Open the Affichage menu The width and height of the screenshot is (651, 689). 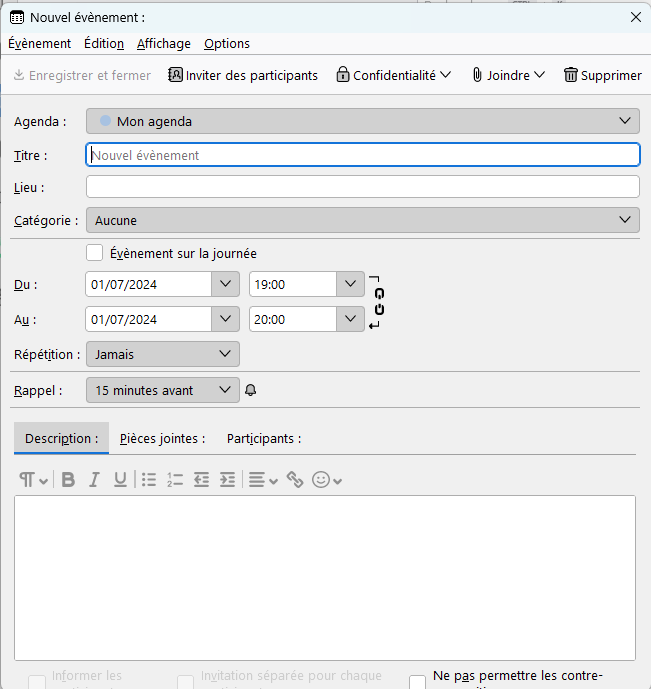click(164, 43)
